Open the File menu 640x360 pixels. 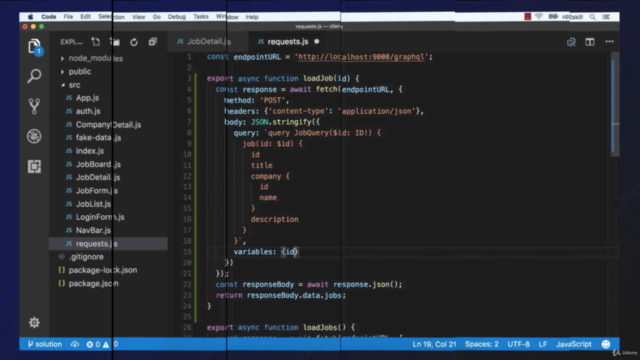point(68,17)
